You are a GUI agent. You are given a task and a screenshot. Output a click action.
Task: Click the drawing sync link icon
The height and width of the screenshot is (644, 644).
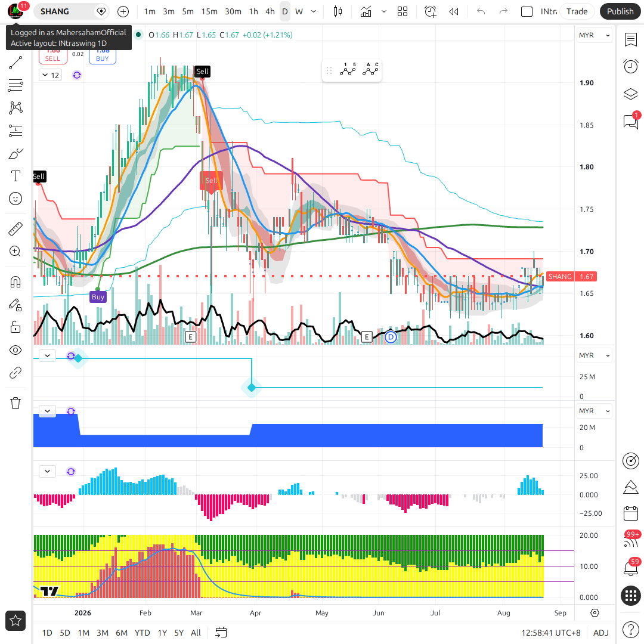pyautogui.click(x=15, y=373)
